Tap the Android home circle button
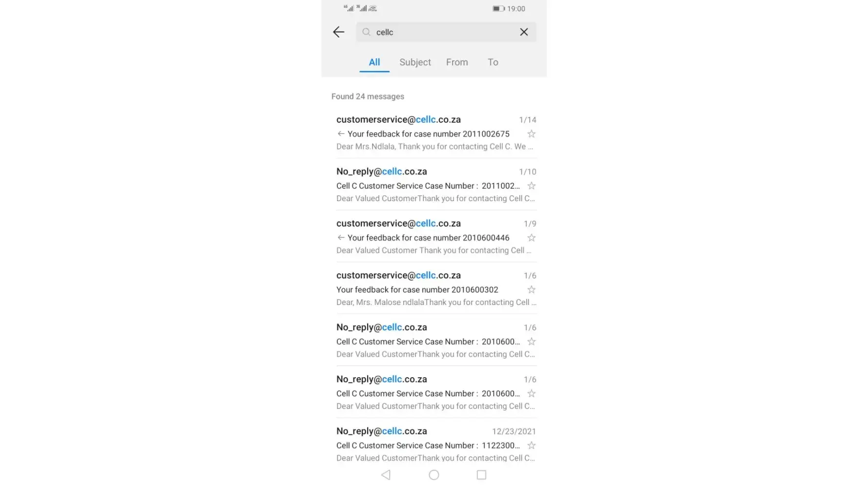This screenshot has width=868, height=488. tap(434, 475)
